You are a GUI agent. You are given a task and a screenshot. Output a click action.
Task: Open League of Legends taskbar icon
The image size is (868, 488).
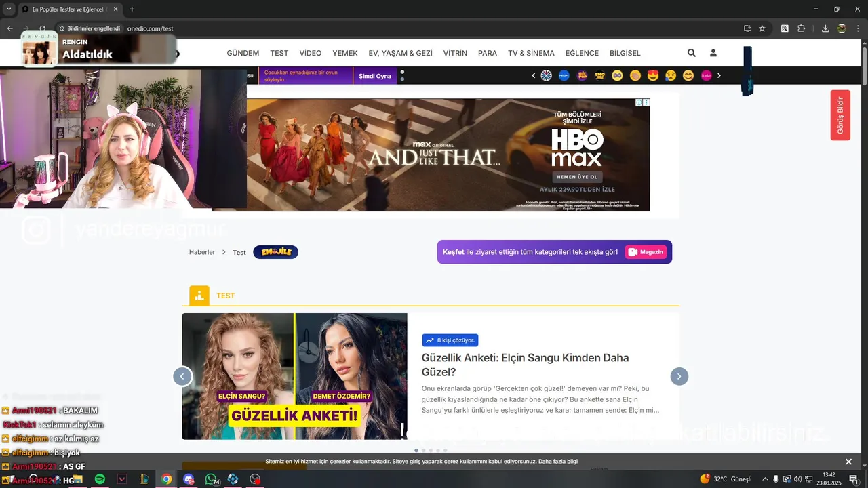click(144, 479)
